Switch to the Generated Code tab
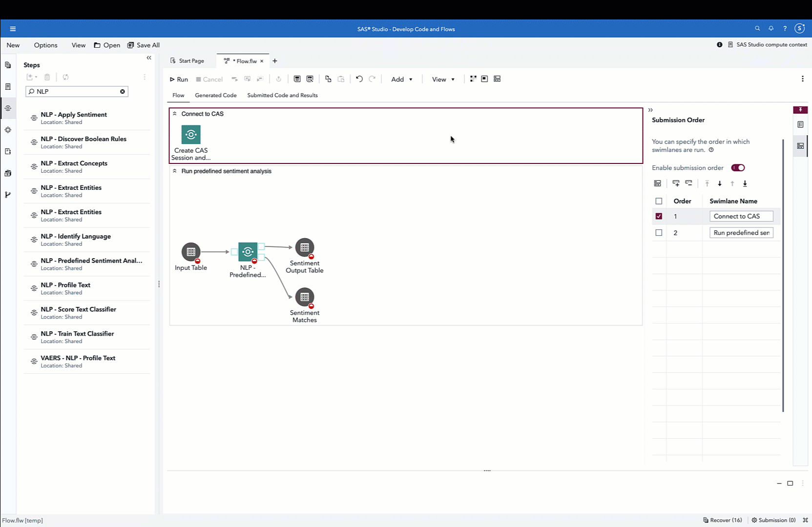Screen dimensions: 812x527 (216, 95)
